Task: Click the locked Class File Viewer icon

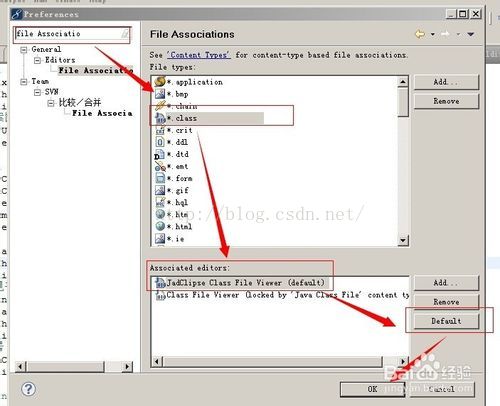Action: (x=161, y=295)
